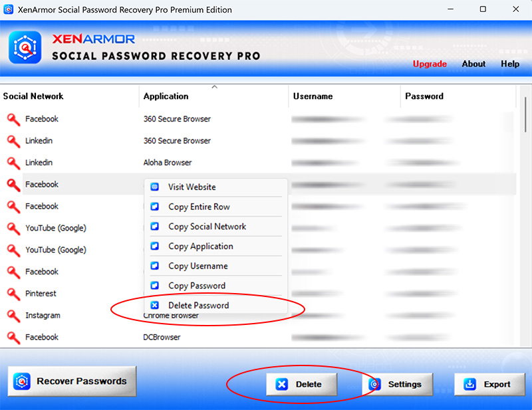Select "360 Secure Browser" in the Linkedin row
532x410 pixels.
pyautogui.click(x=177, y=141)
